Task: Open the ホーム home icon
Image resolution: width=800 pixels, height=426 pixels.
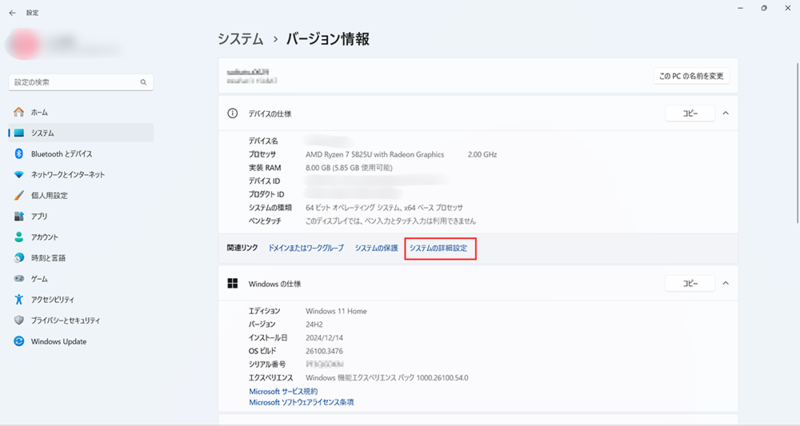Action: coord(19,112)
